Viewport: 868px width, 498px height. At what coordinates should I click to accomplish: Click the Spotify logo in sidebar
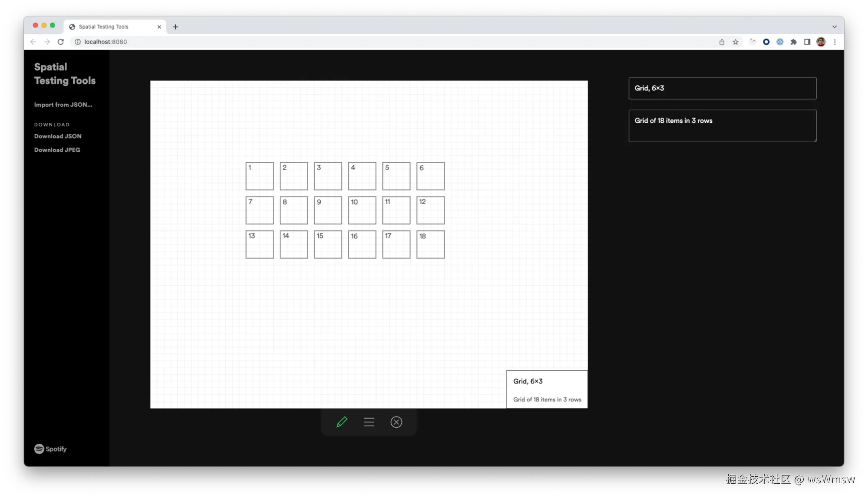click(51, 449)
